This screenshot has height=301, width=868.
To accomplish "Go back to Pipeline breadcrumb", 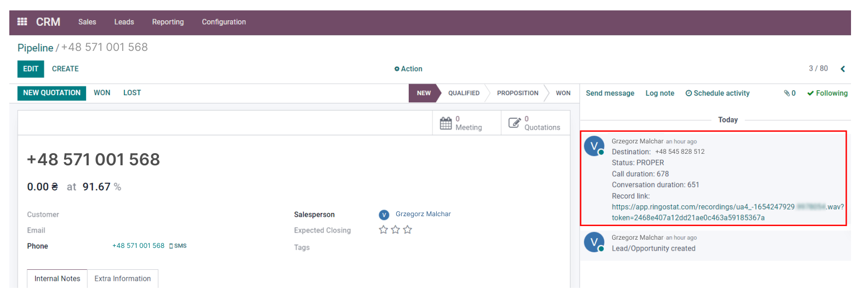I will (x=36, y=48).
